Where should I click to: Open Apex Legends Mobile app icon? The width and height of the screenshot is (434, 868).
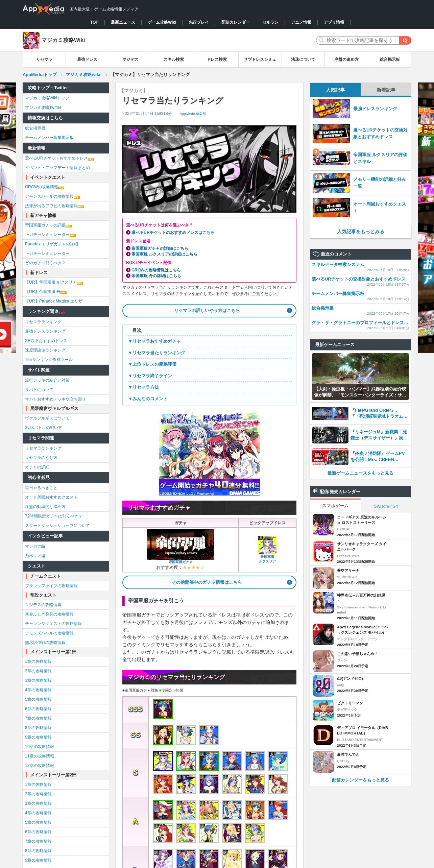pos(323,634)
